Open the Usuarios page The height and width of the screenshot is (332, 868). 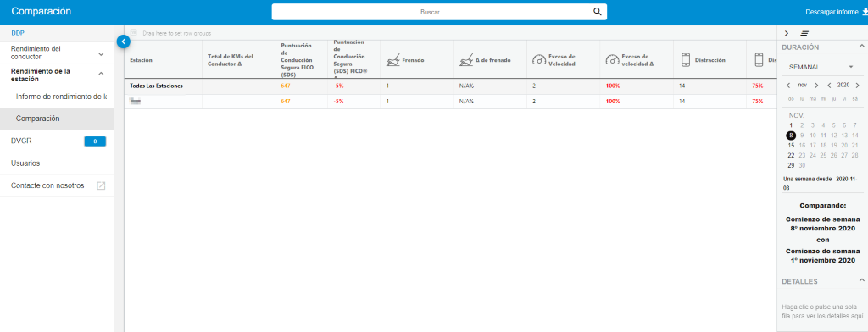(25, 163)
